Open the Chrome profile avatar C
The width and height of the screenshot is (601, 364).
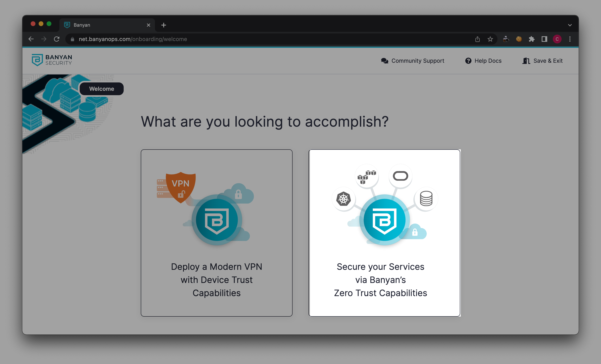(x=557, y=39)
